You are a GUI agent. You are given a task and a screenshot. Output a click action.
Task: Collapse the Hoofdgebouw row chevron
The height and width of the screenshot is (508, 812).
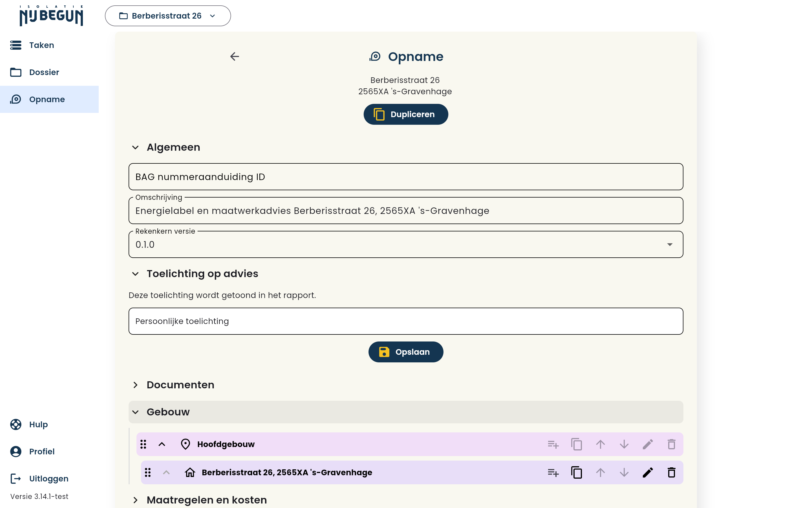coord(162,444)
